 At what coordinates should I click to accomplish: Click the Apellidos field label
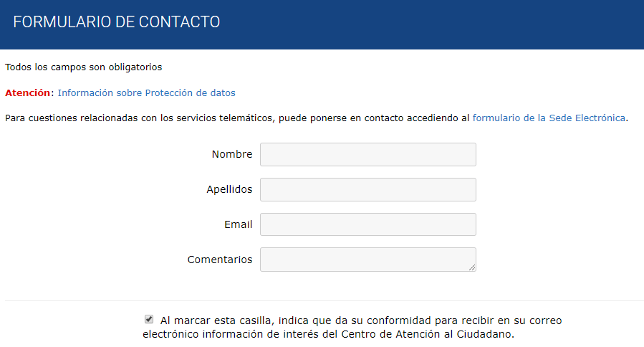[229, 189]
